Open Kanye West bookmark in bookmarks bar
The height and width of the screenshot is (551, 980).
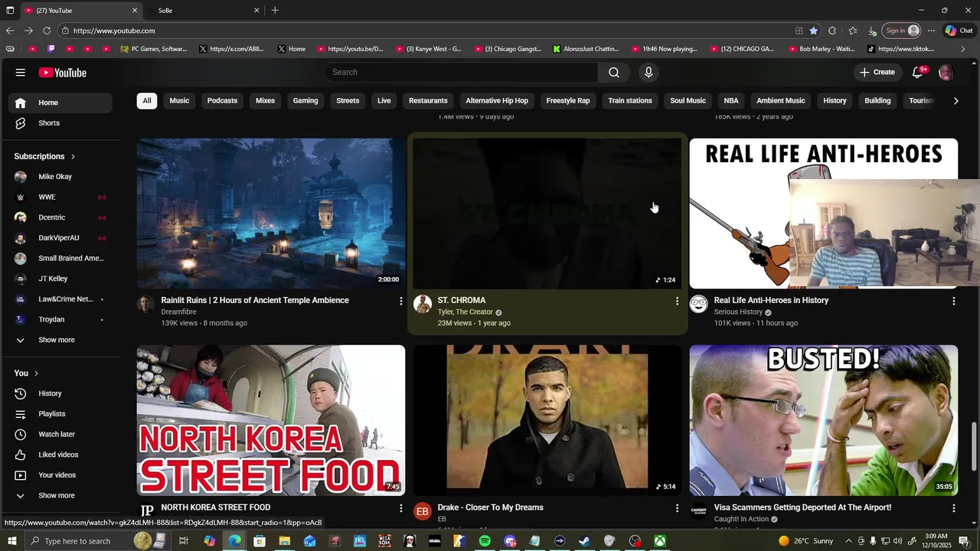pyautogui.click(x=430, y=49)
